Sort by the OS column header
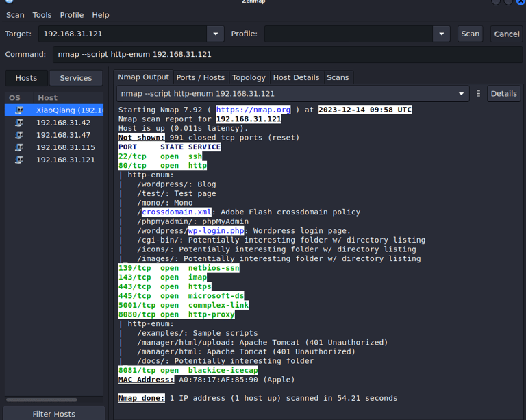The width and height of the screenshot is (526, 420). tap(18, 97)
